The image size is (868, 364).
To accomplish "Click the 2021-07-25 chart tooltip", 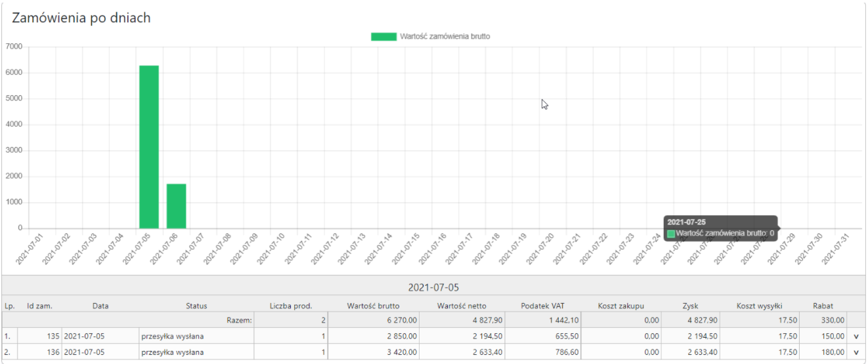I will pyautogui.click(x=720, y=228).
